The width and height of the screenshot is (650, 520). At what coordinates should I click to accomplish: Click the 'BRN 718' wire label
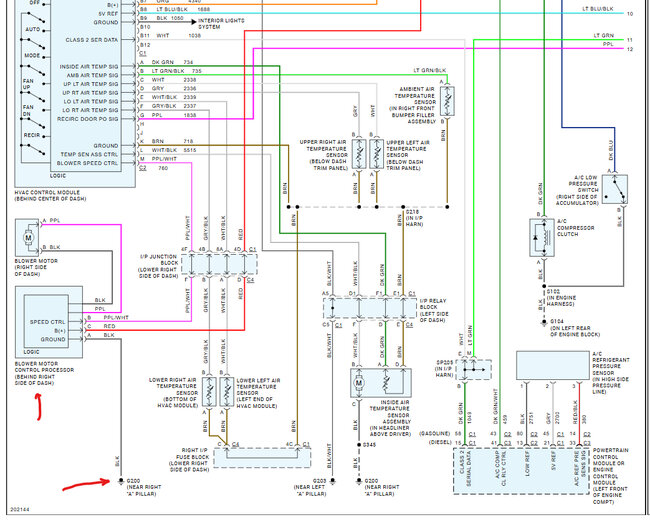172,141
